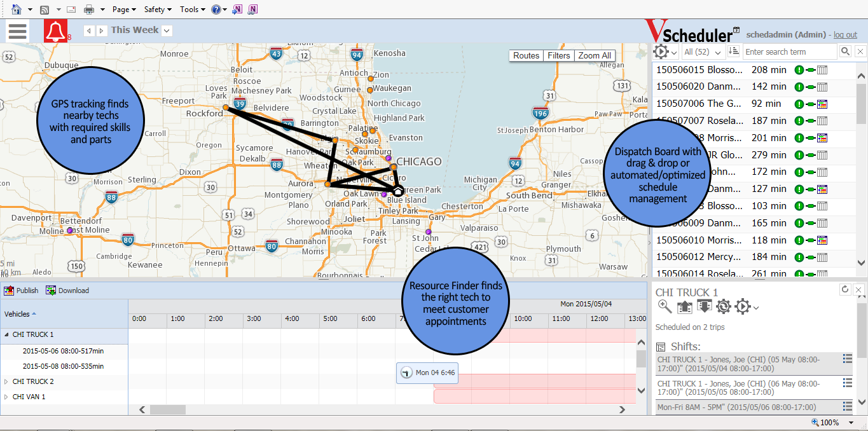Go to next week arrow
868x431 pixels.
101,31
